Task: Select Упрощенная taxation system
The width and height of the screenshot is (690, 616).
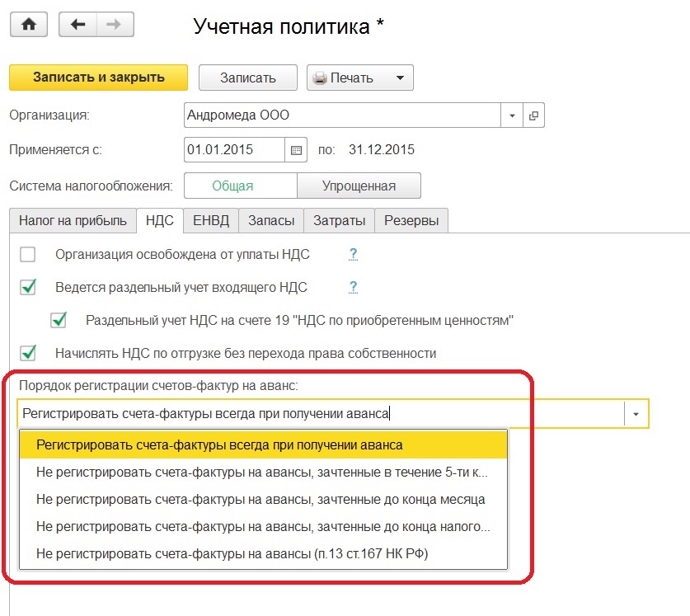Action: [359, 186]
